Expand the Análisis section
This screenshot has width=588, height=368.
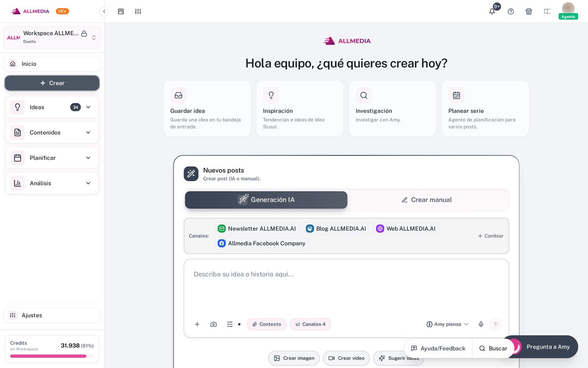click(52, 183)
